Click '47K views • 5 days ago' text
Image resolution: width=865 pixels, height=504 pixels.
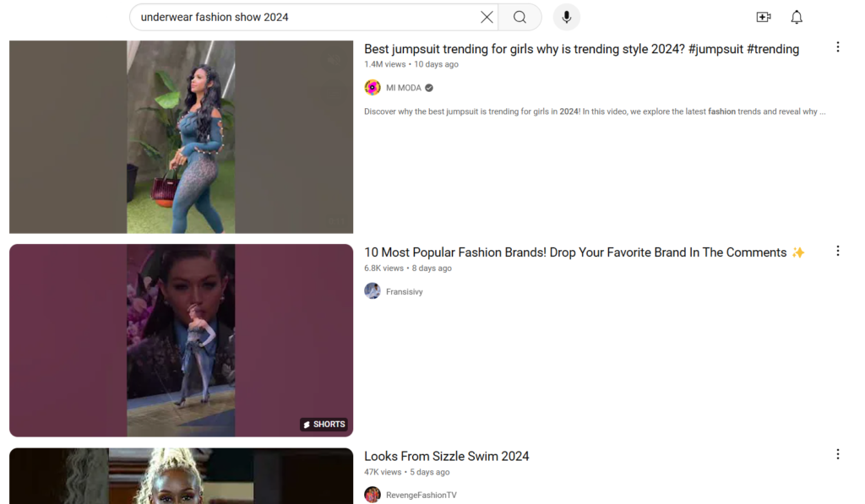pos(406,472)
